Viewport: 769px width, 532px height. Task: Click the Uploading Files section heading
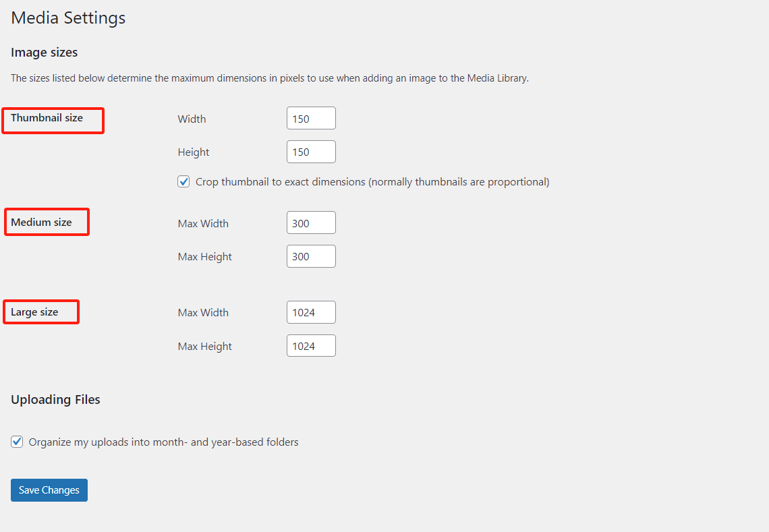coord(55,399)
